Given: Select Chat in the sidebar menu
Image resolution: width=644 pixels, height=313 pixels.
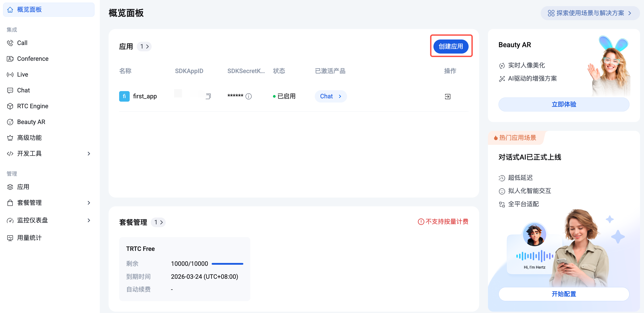Looking at the screenshot, I should click(23, 90).
